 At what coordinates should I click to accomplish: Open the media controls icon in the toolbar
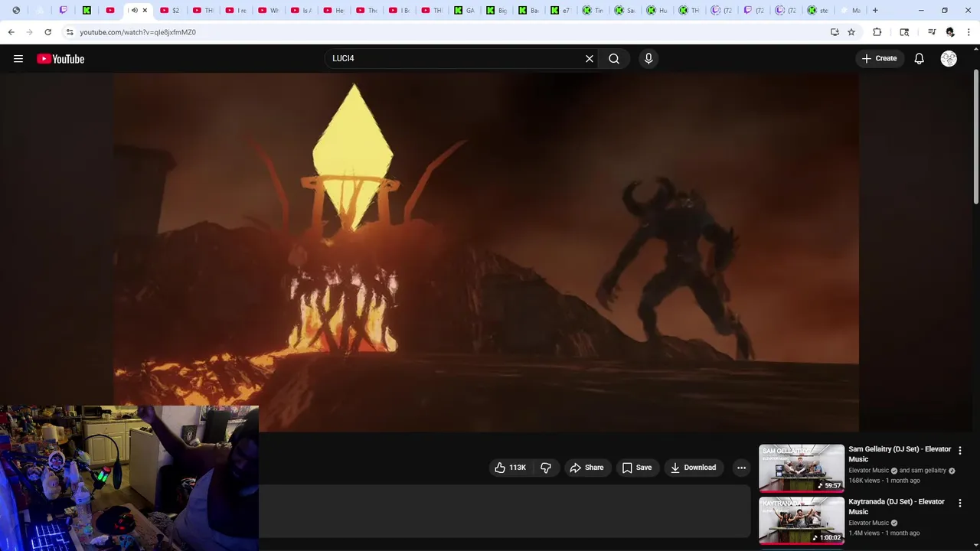(932, 32)
